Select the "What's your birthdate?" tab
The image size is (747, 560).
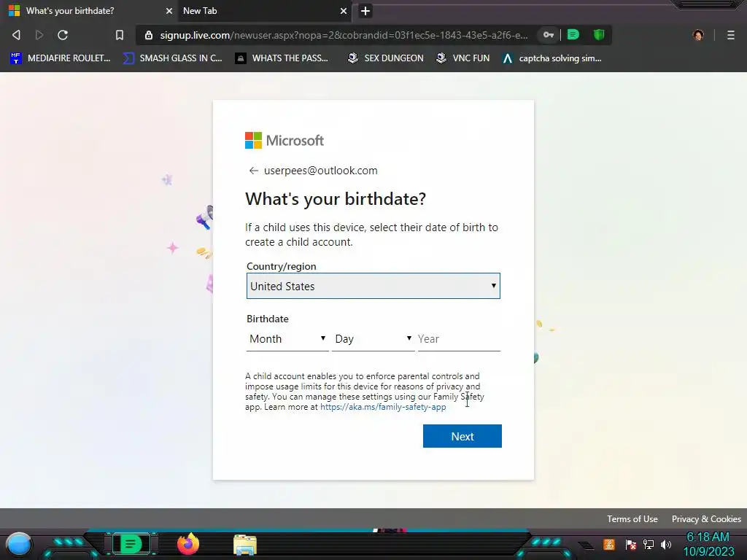90,11
